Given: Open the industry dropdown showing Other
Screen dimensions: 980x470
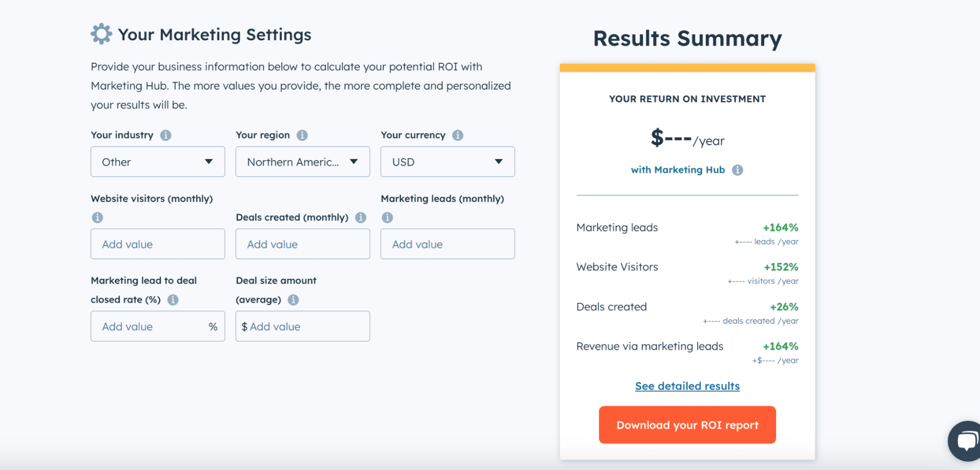Looking at the screenshot, I should point(157,161).
